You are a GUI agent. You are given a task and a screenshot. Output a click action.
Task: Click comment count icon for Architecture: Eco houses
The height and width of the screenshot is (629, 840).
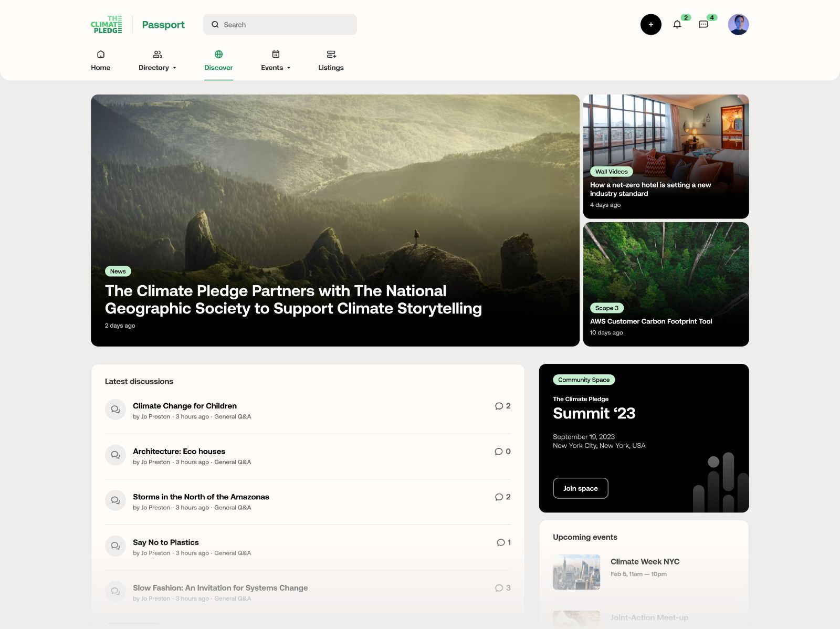(x=499, y=452)
